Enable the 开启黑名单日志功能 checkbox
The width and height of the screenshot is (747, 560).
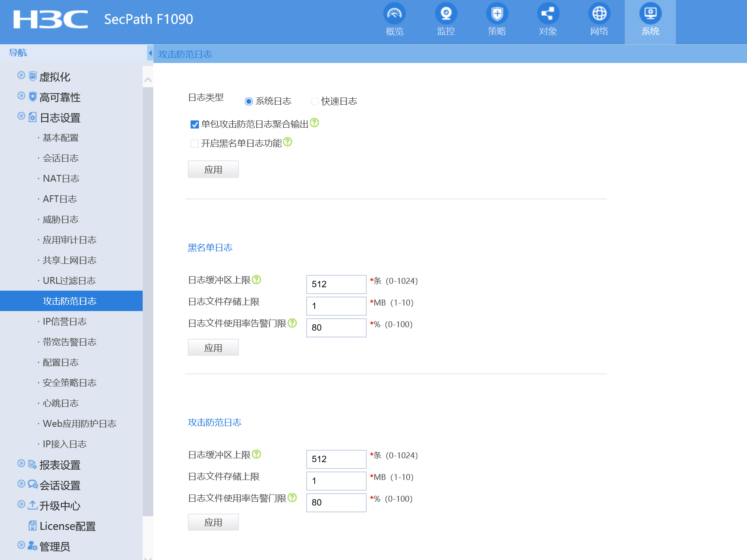(x=195, y=143)
